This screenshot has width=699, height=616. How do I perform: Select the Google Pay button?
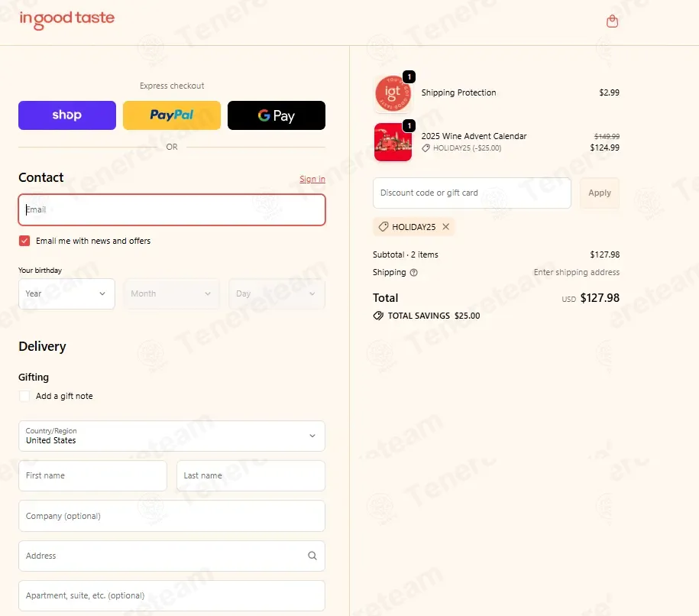277,115
